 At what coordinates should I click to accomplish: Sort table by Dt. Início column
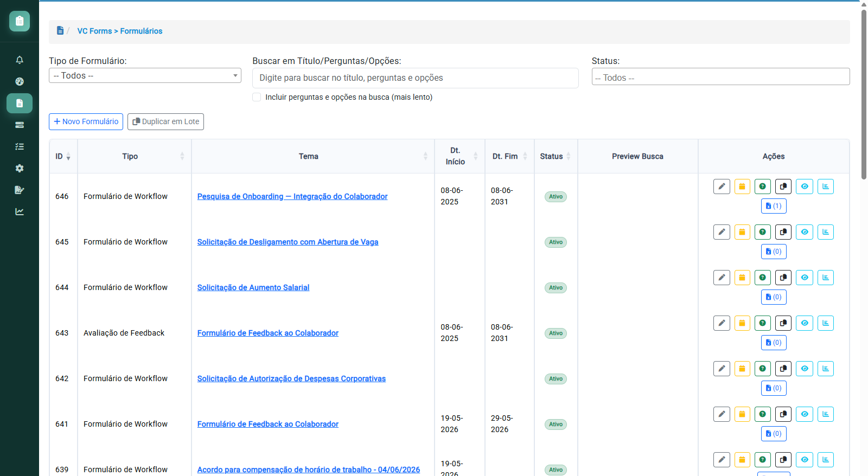[459, 156]
